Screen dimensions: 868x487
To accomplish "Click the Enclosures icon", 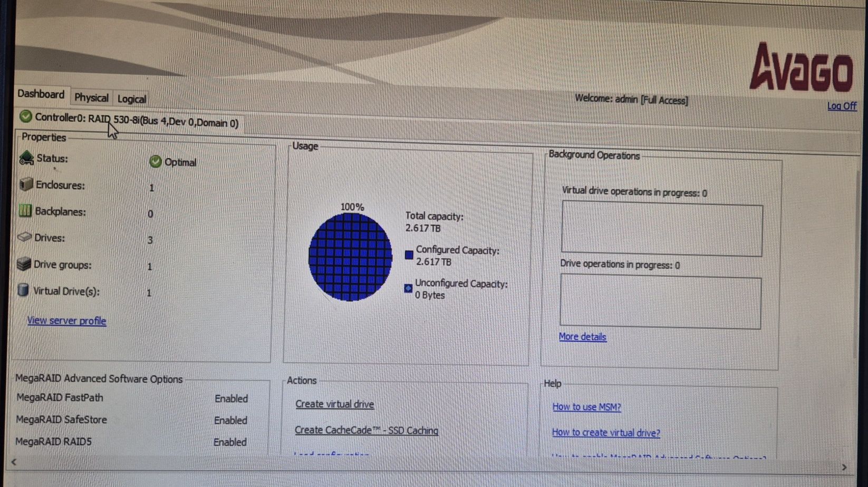I will [x=26, y=184].
